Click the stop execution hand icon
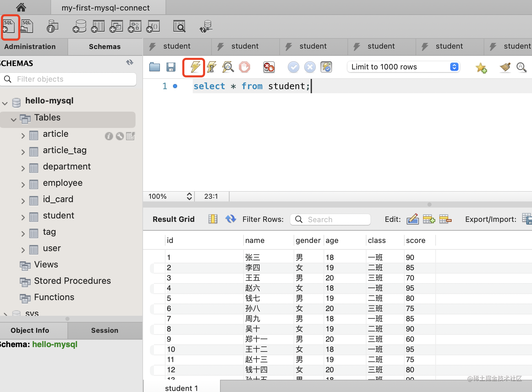The image size is (532, 392). (244, 67)
